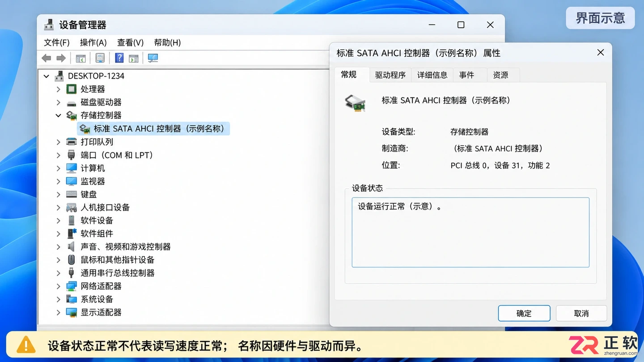Viewport: 644px width, 362px height.
Task: Expand the 打印队列 category
Action: coord(58,142)
